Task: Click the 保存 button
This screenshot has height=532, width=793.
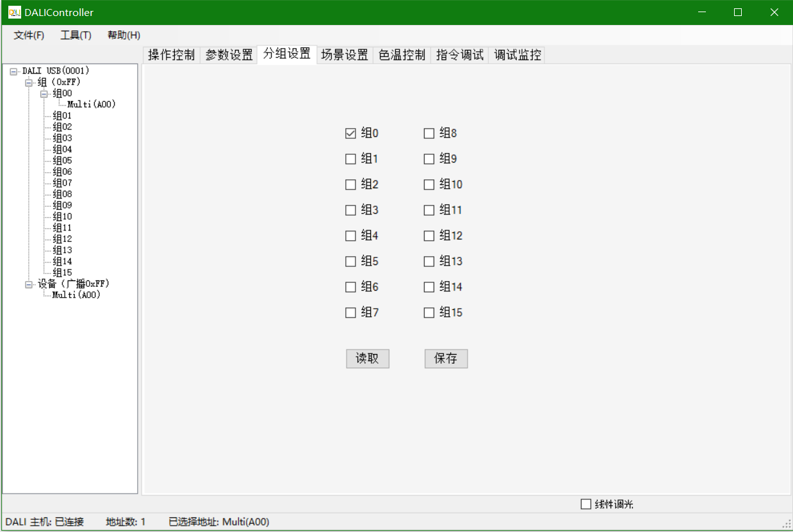Action: coord(446,359)
